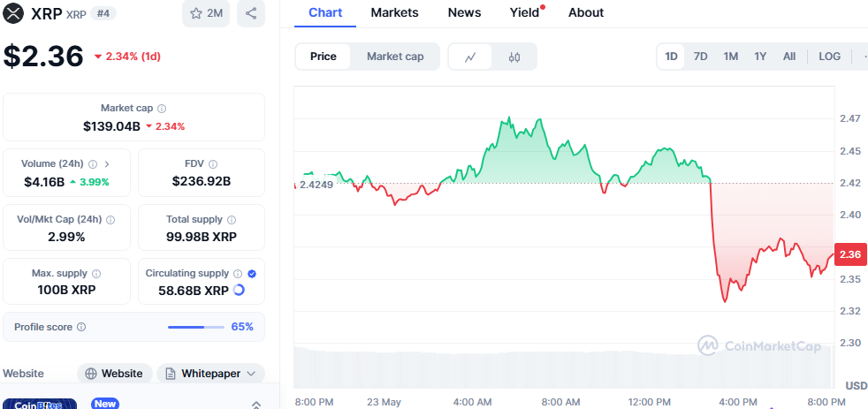868x409 pixels.
Task: Toggle LOG scale on chart
Action: [x=829, y=57]
